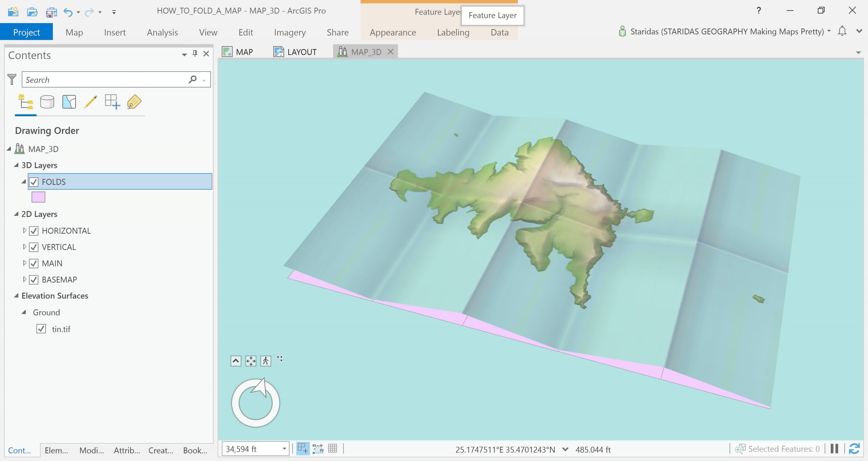Click the FOLDS pink symbol swatch
This screenshot has width=868, height=461.
38,197
